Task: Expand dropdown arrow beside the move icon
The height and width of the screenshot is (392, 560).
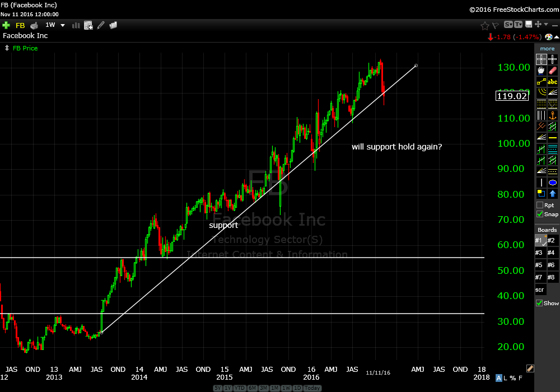Action: tap(545, 25)
